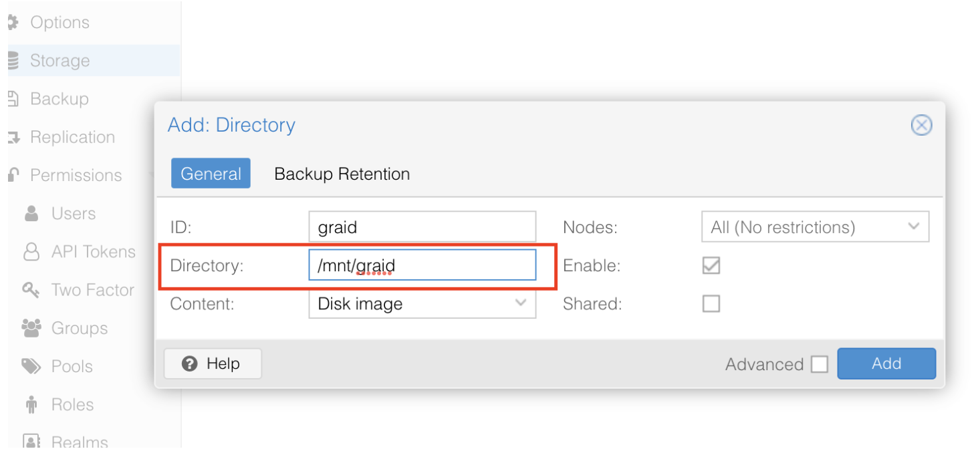Click the Backup floppy icon in sidebar

(x=13, y=99)
